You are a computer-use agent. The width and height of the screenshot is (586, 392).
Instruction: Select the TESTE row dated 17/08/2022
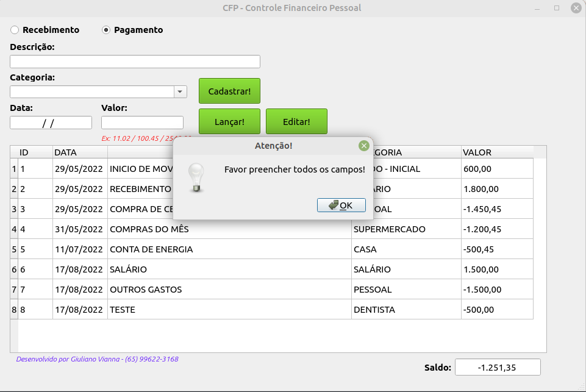183,309
